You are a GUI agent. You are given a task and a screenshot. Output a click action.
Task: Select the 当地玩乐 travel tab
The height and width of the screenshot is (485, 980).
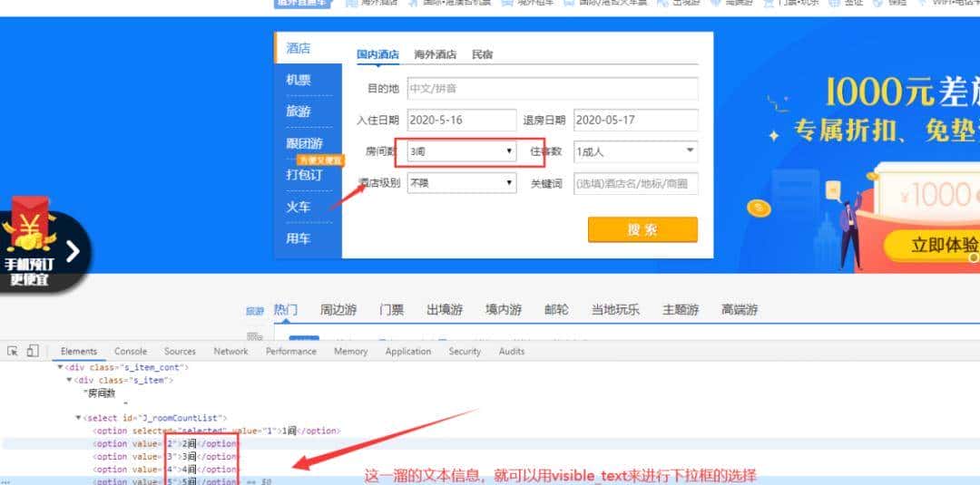click(x=615, y=310)
